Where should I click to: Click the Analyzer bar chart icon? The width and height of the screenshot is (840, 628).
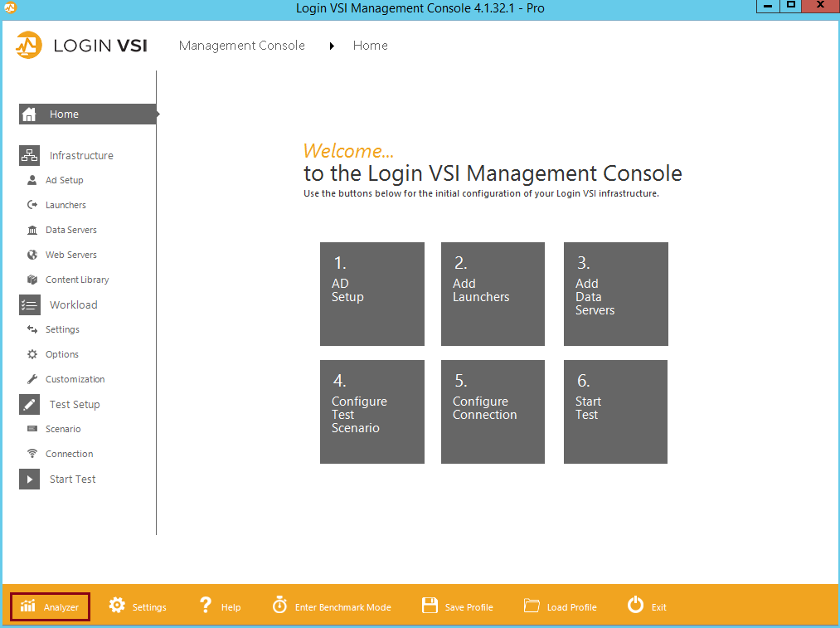28,606
